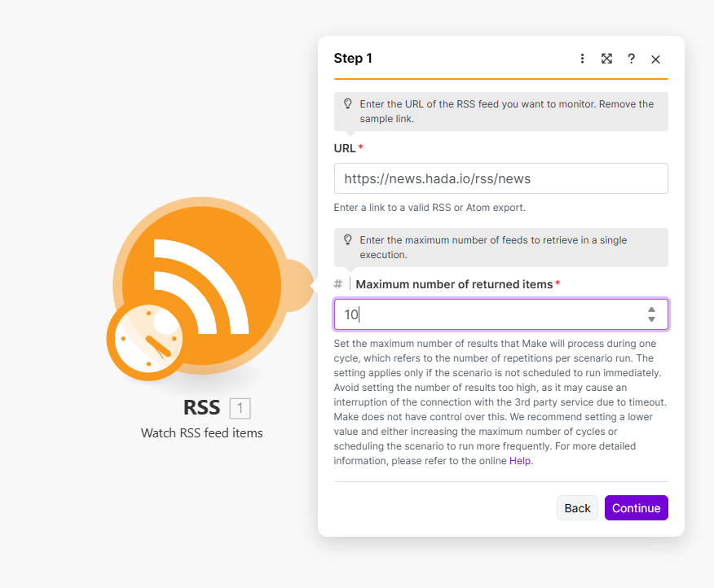
Task: Click the hash icon beside Maximum number label
Action: pyautogui.click(x=338, y=284)
